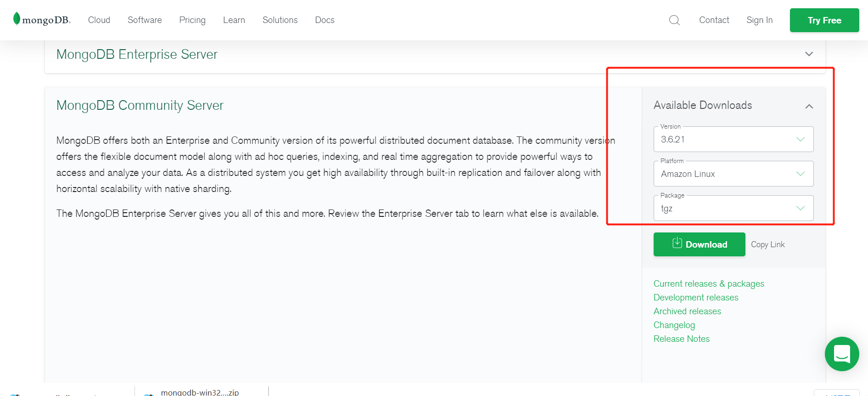Open the Learn menu

[234, 20]
